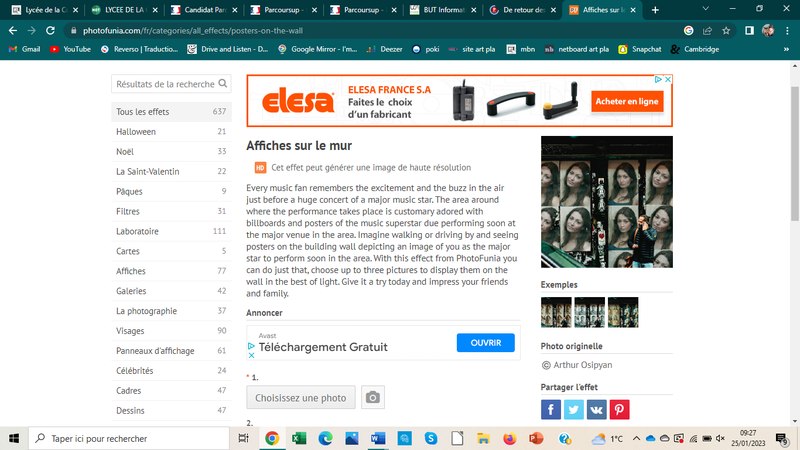Share effect via VK icon
The image size is (800, 450).
[596, 409]
